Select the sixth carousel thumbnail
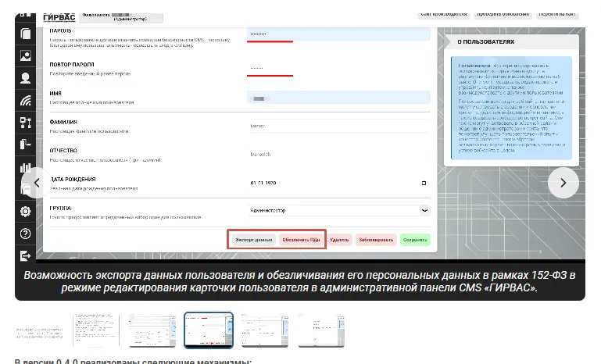601x364 pixels. (x=321, y=330)
